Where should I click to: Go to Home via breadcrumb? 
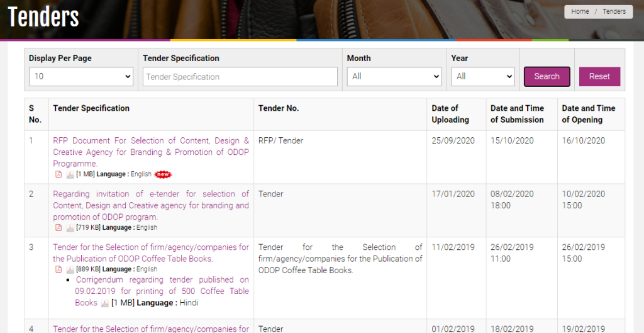tap(580, 11)
